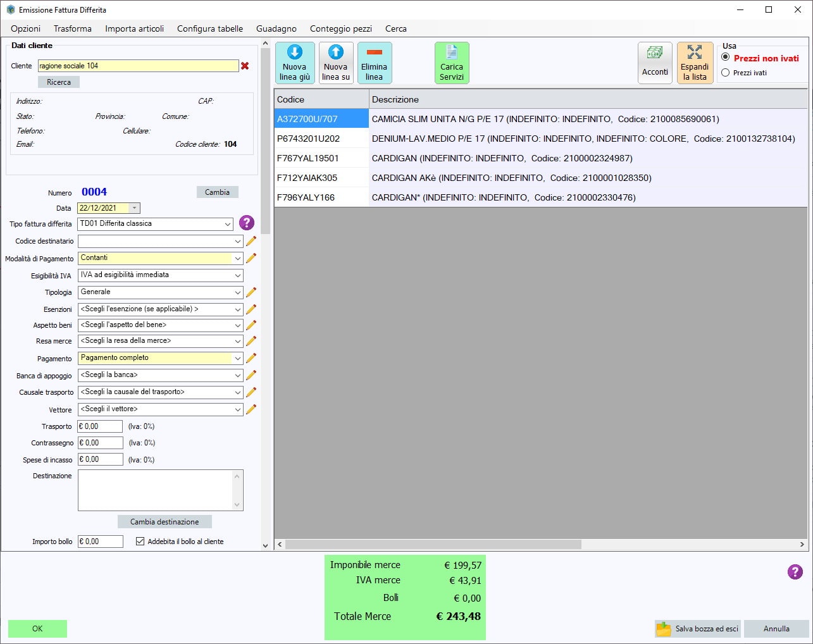Click the pencil icon next to Pagamento
The image size is (813, 644).
coord(251,358)
